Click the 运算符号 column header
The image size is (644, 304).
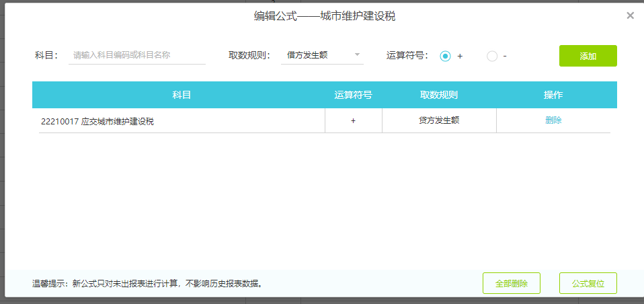(x=353, y=95)
